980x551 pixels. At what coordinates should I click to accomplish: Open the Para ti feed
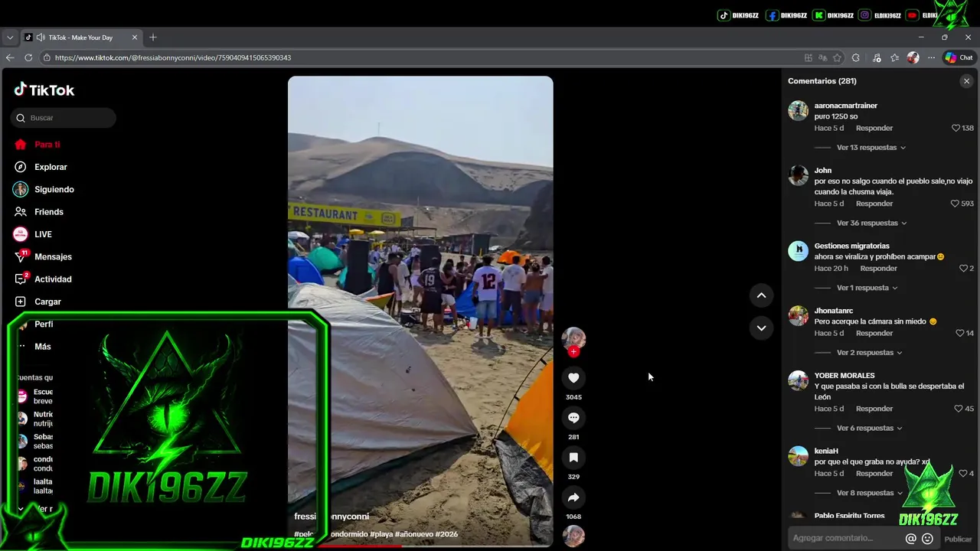47,145
